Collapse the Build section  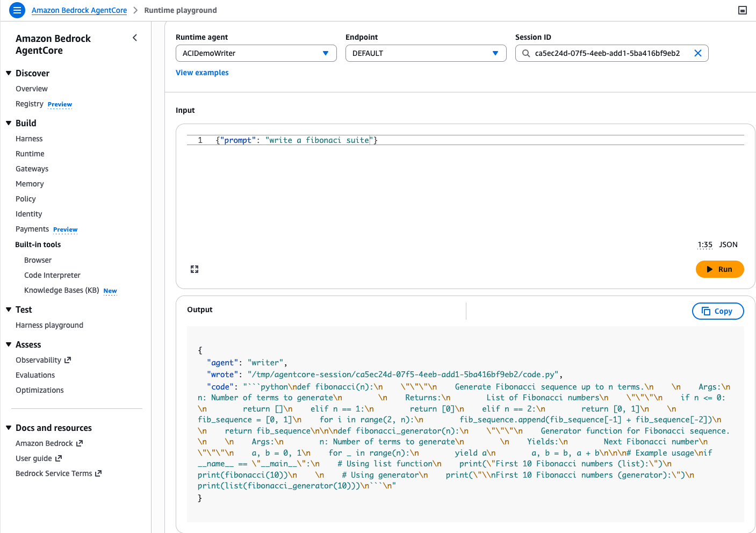pyautogui.click(x=9, y=123)
